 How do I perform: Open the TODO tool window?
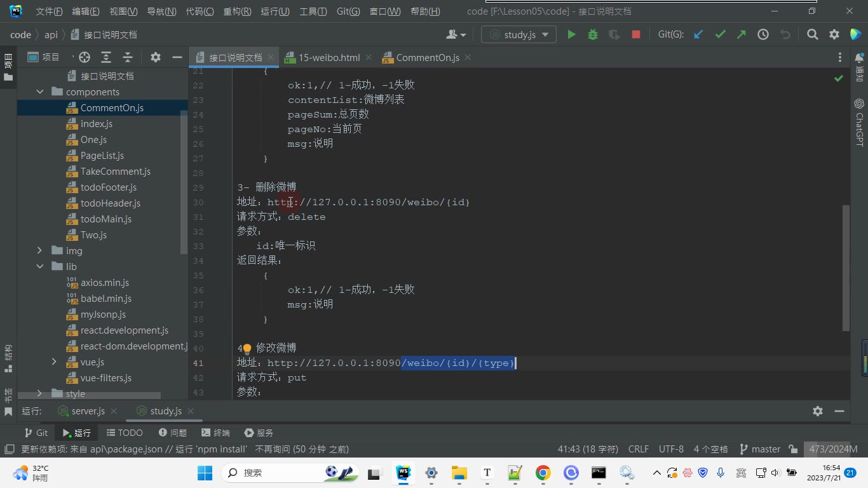(x=125, y=433)
